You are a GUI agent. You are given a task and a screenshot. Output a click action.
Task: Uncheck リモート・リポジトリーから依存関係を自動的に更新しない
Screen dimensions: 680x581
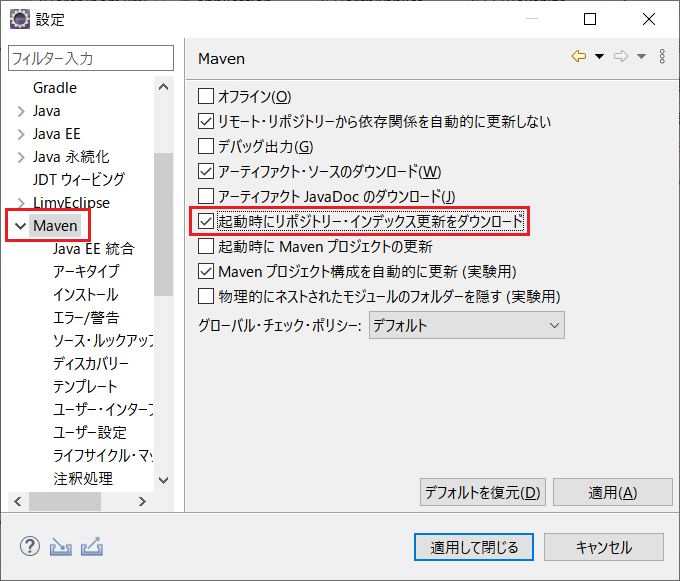(x=206, y=121)
